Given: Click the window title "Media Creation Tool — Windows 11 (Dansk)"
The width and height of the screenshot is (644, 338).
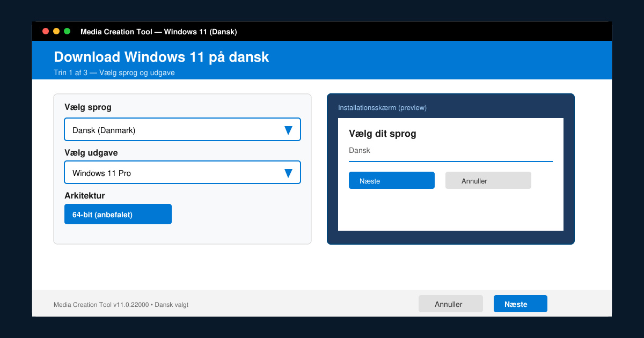Looking at the screenshot, I should [159, 32].
